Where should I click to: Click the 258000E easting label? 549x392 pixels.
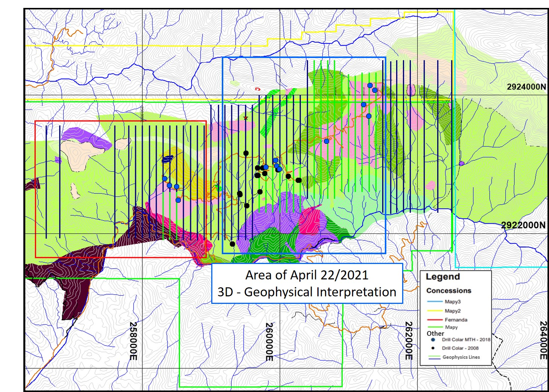133,341
